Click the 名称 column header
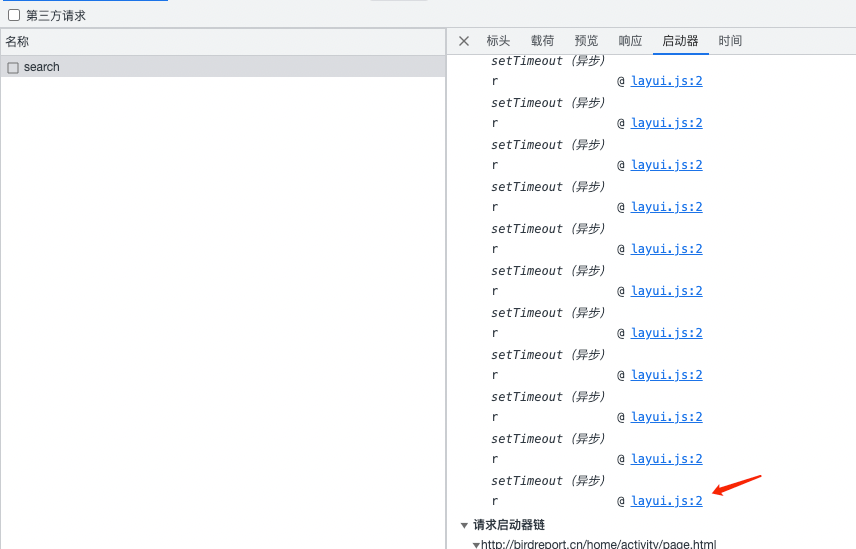This screenshot has height=549, width=856. pos(17,42)
